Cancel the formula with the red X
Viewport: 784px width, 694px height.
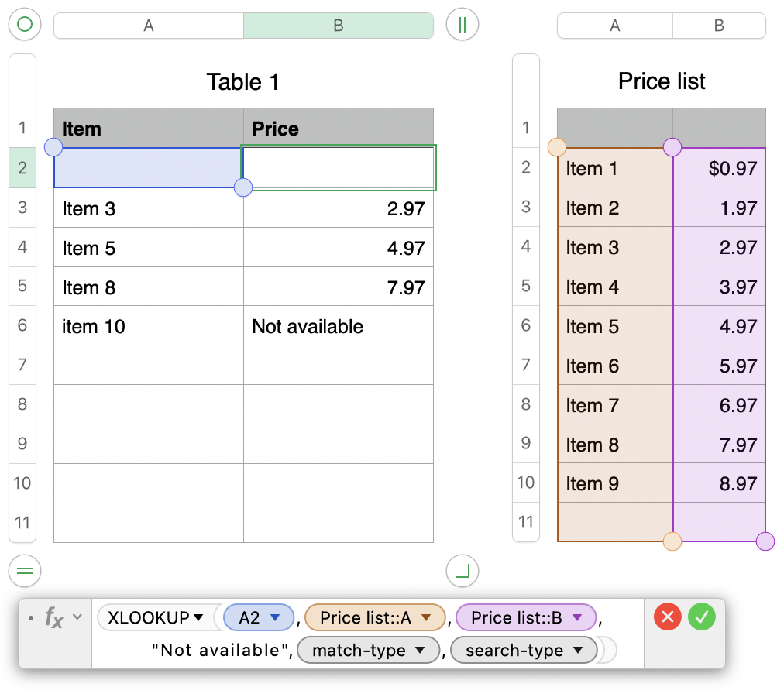point(667,617)
